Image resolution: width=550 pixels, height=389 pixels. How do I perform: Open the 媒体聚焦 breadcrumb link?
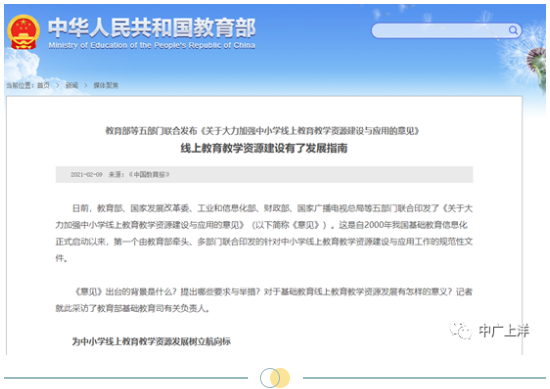106,85
